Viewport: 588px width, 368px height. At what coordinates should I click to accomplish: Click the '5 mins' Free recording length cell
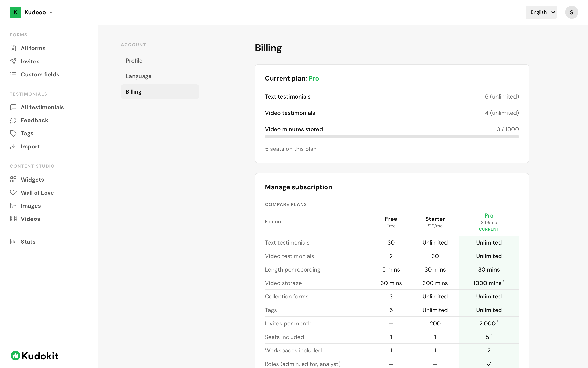(391, 270)
